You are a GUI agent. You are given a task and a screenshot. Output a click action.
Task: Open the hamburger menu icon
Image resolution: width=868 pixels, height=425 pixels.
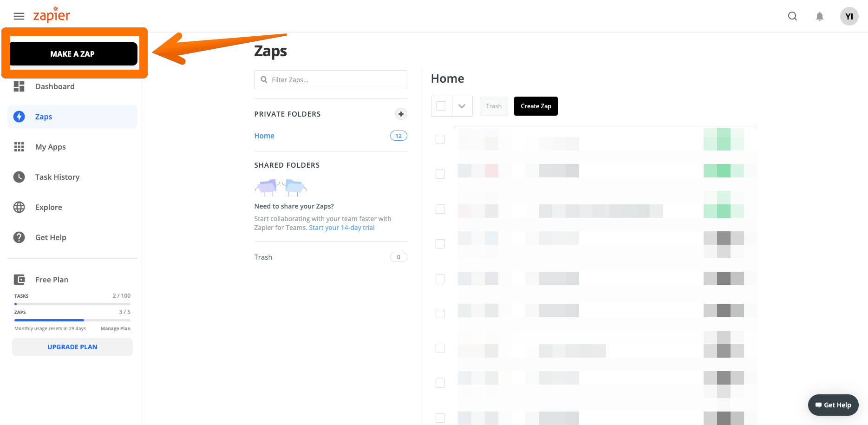[x=19, y=16]
